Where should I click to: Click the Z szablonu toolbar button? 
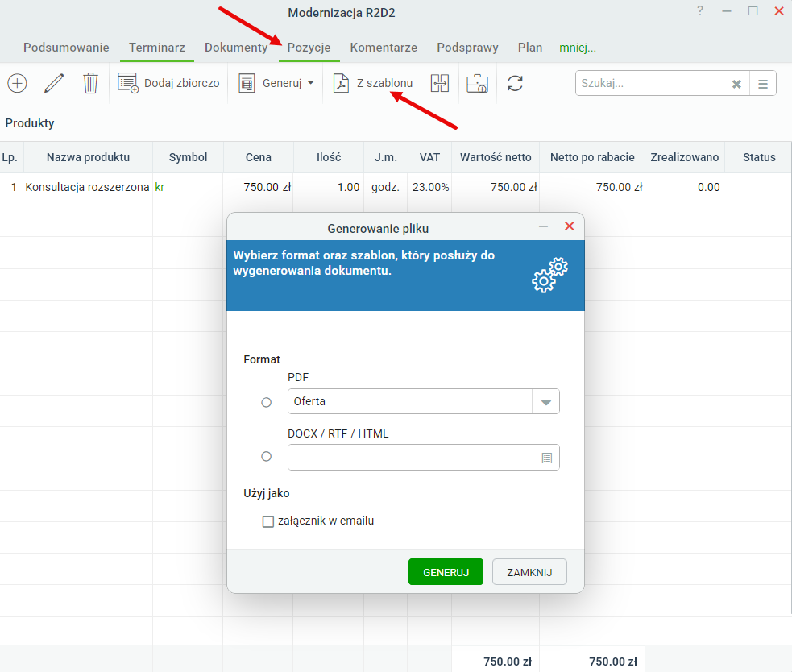click(373, 83)
